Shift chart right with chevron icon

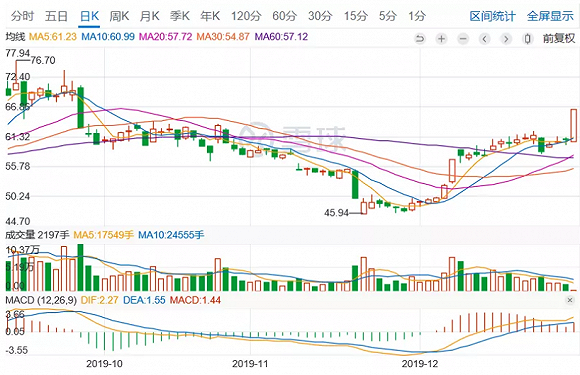pyautogui.click(x=506, y=38)
